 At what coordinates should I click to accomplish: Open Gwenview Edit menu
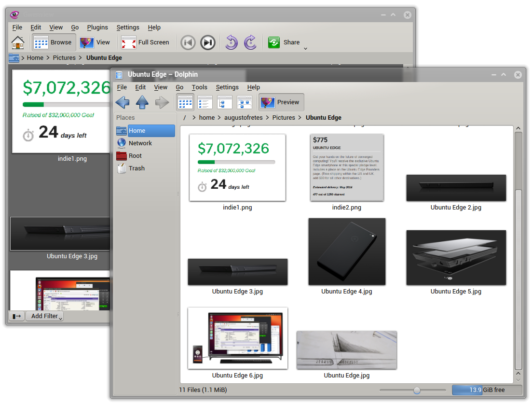coord(36,28)
